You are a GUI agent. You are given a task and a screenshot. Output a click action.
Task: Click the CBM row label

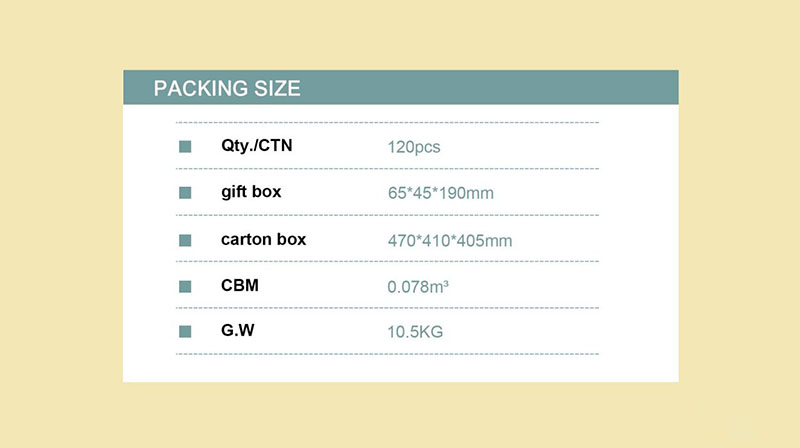point(240,285)
